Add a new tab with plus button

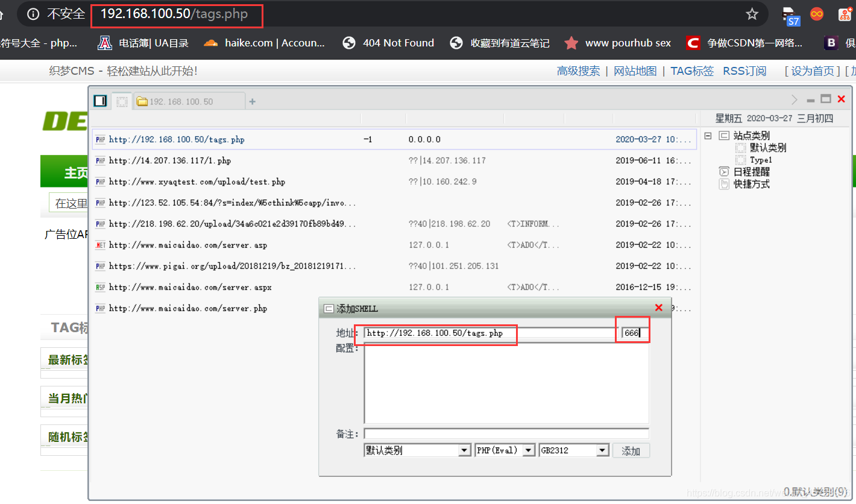coord(253,101)
